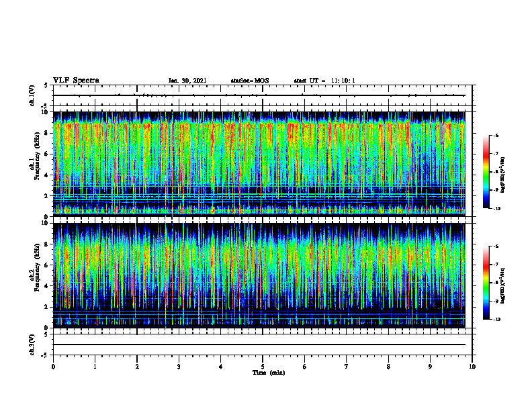Click the "-5" tick on ch.3(V) axis

[x=45, y=355]
